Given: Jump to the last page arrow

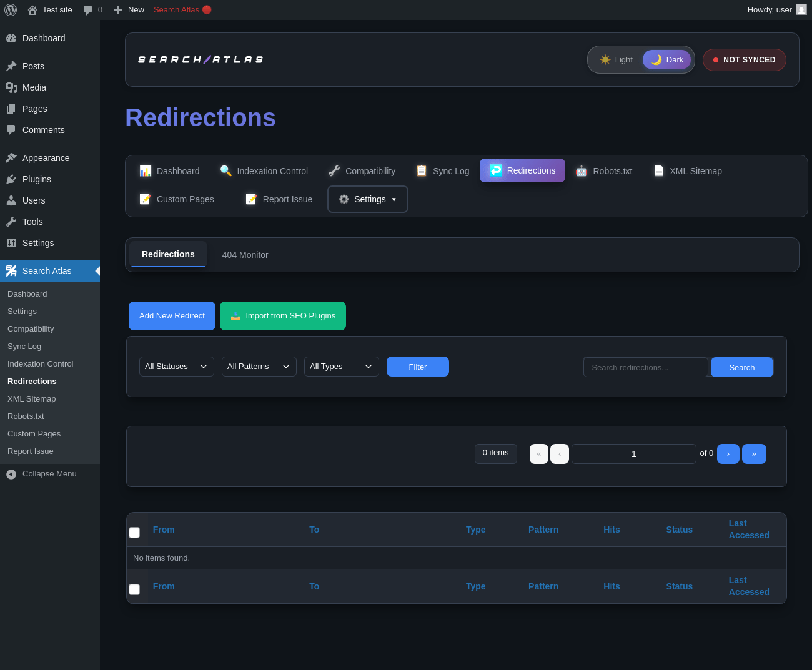Looking at the screenshot, I should [754, 454].
